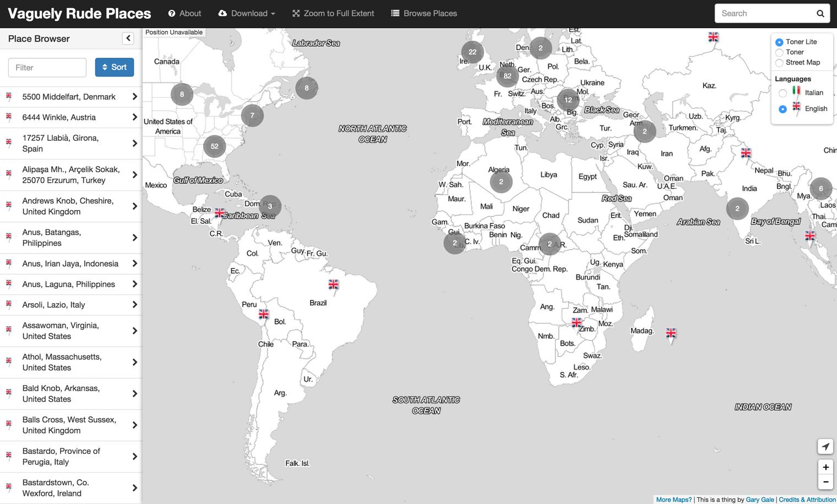Open the About menu item
The width and height of the screenshot is (837, 504).
(x=184, y=13)
